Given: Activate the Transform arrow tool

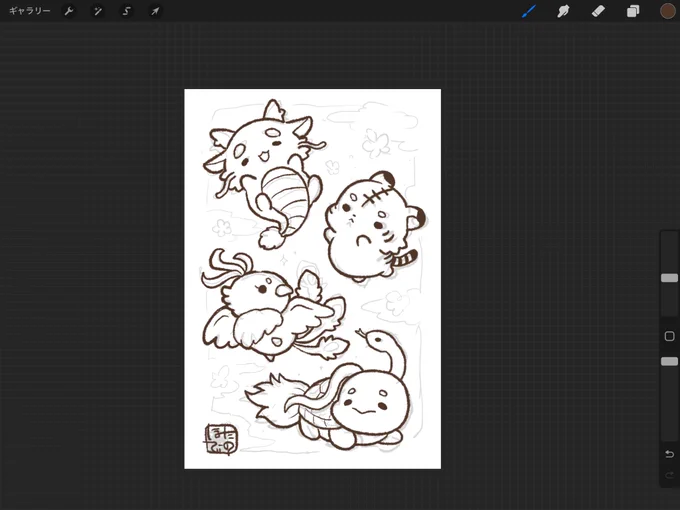Looking at the screenshot, I should coord(155,11).
